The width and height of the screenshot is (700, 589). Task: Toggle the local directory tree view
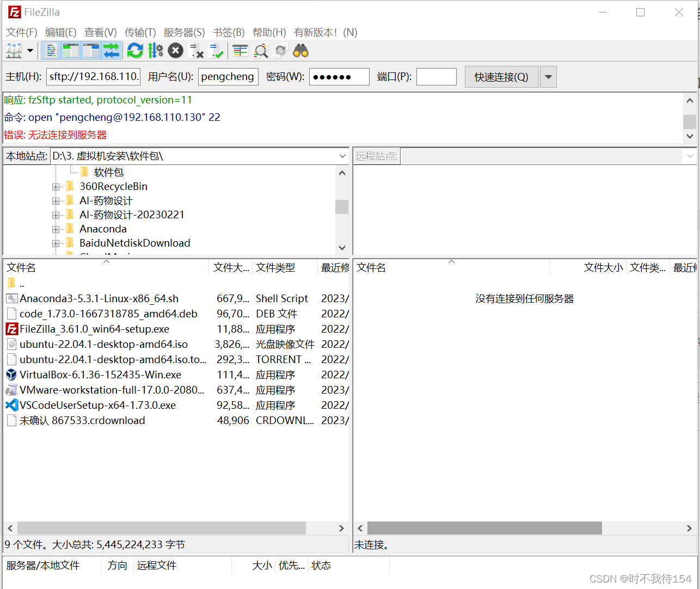point(71,50)
